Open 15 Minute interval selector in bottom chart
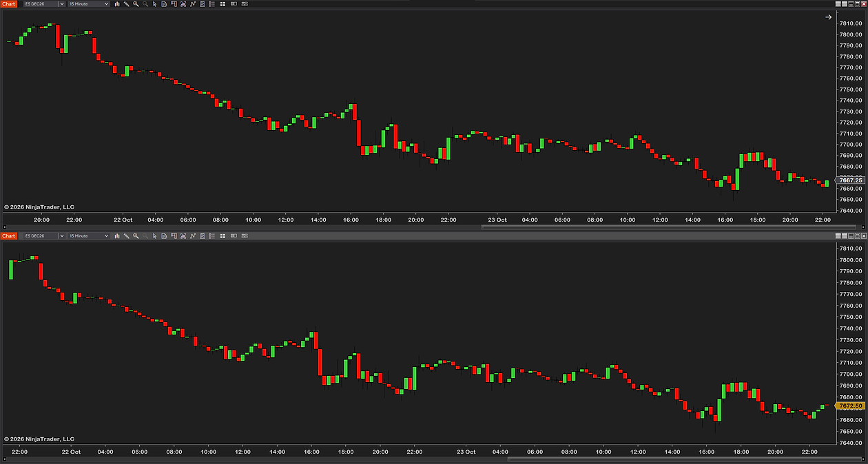This screenshot has width=868, height=464. tap(88, 236)
